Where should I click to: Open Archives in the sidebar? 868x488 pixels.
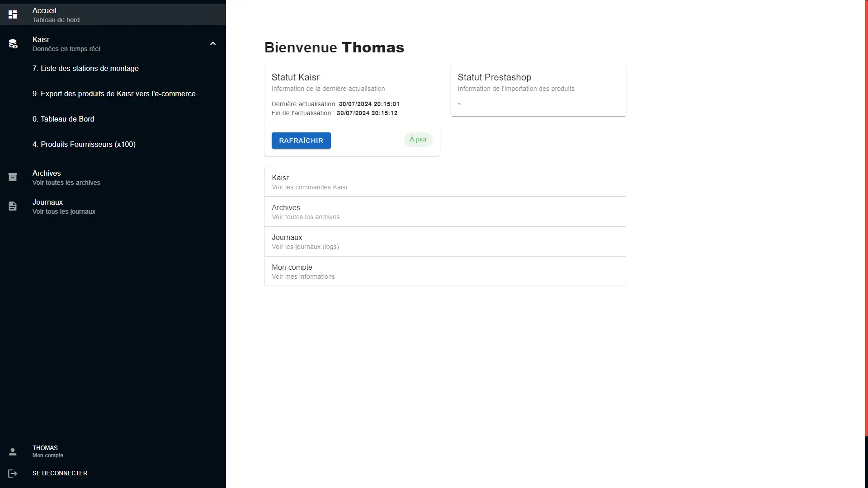coord(113,177)
